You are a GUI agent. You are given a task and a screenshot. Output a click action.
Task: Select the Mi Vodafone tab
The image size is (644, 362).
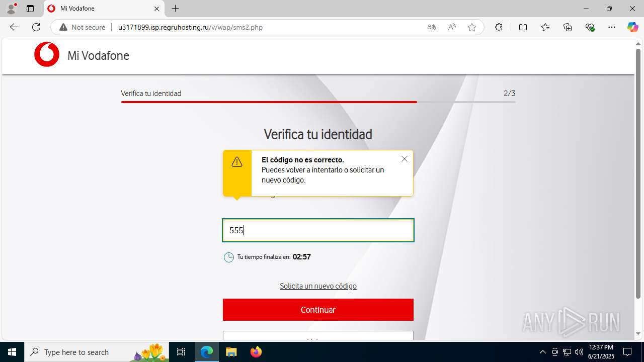click(104, 9)
